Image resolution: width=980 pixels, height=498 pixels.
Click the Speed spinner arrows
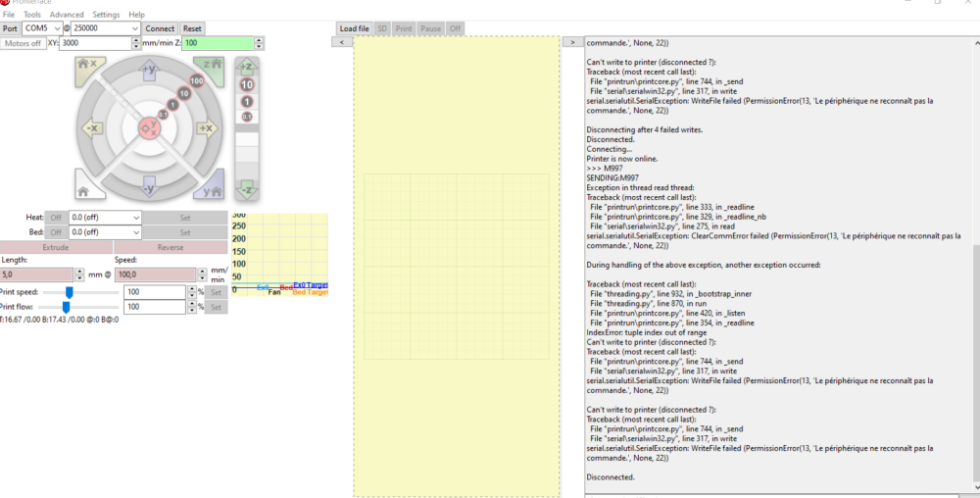[202, 274]
